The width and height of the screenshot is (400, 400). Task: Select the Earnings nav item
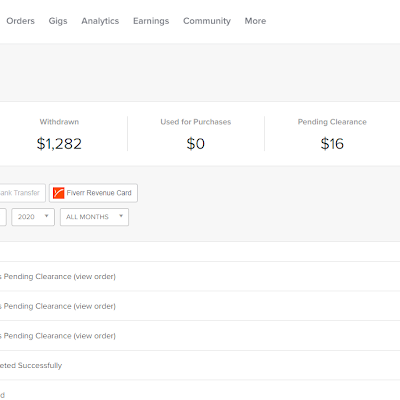[151, 21]
